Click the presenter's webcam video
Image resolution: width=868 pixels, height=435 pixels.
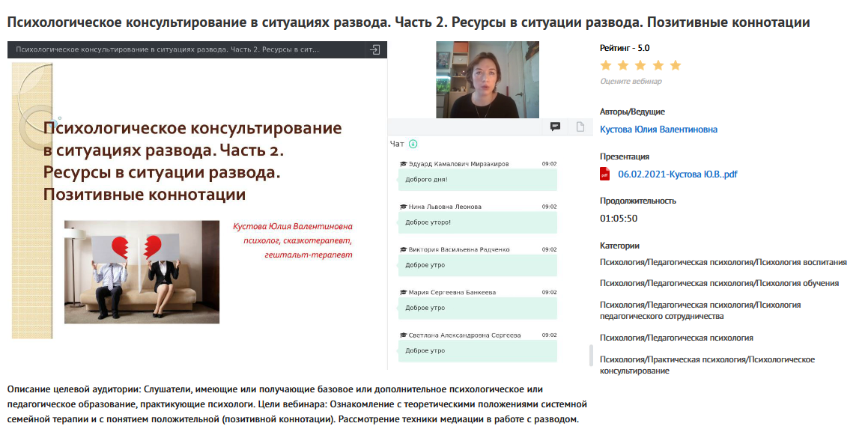click(487, 79)
